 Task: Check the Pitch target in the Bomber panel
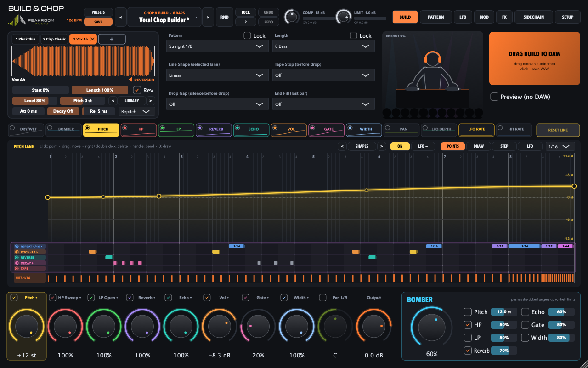(x=468, y=312)
